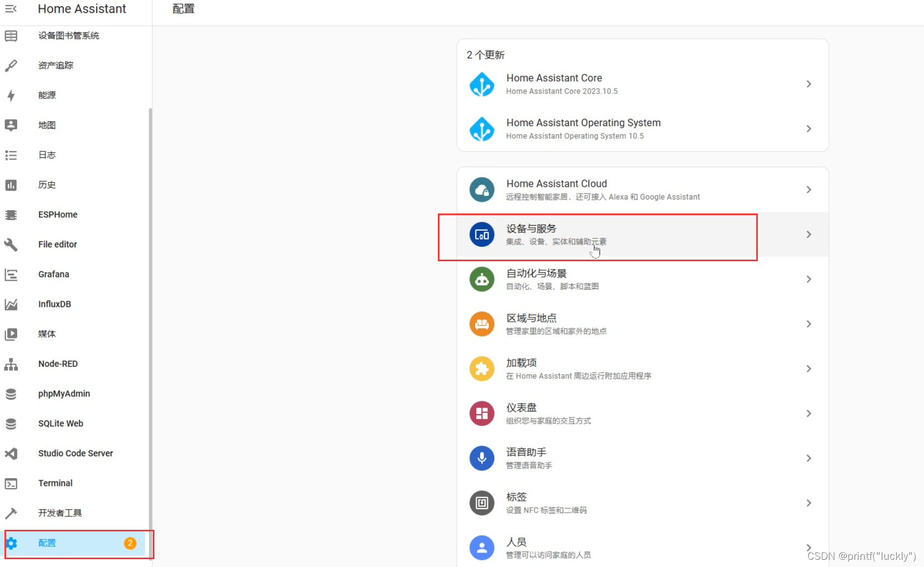Click the Home Assistant Operating System 10.5 text
This screenshot has height=567, width=924.
point(575,136)
